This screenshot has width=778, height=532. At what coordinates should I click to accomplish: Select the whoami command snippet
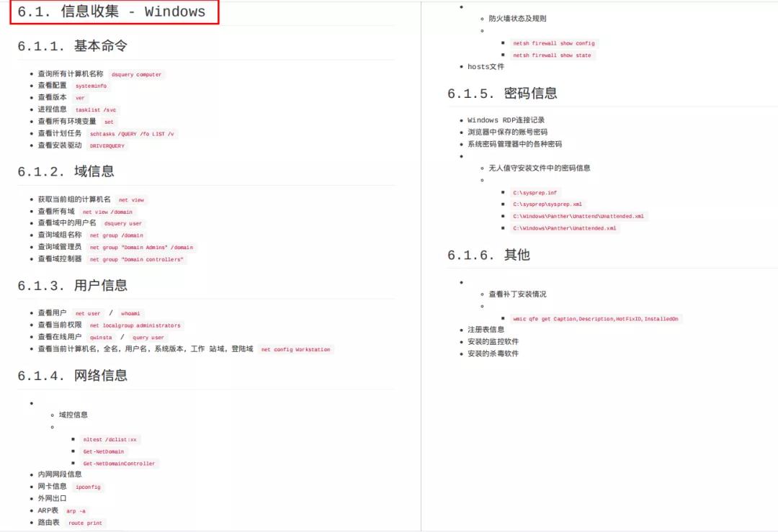(x=130, y=313)
